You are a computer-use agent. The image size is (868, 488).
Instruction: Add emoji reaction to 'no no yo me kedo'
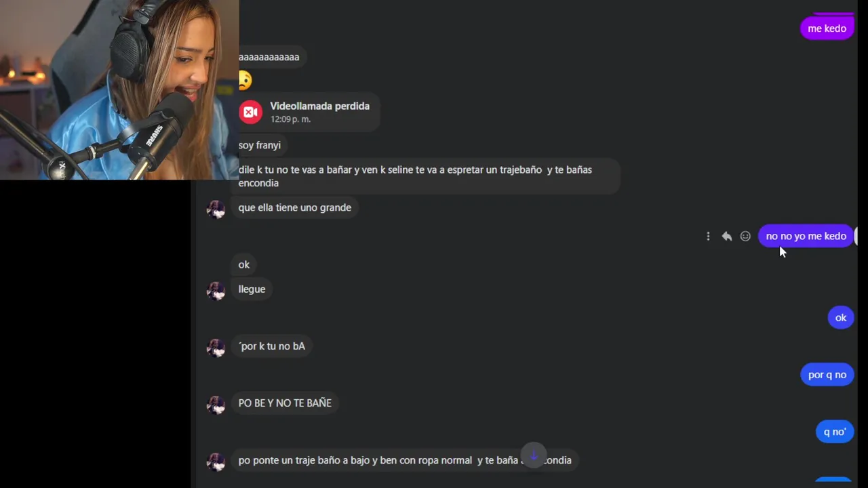coord(745,236)
